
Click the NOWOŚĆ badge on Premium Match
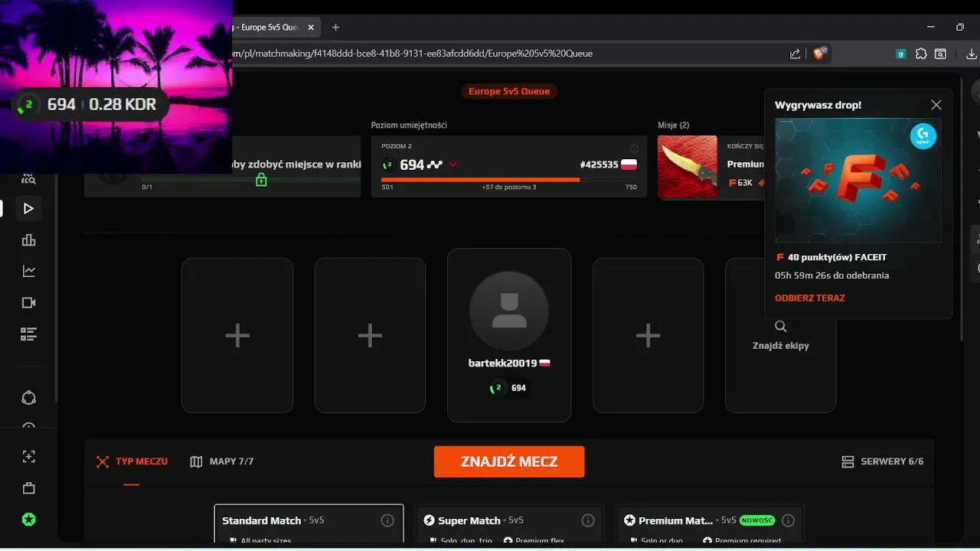coord(757,520)
